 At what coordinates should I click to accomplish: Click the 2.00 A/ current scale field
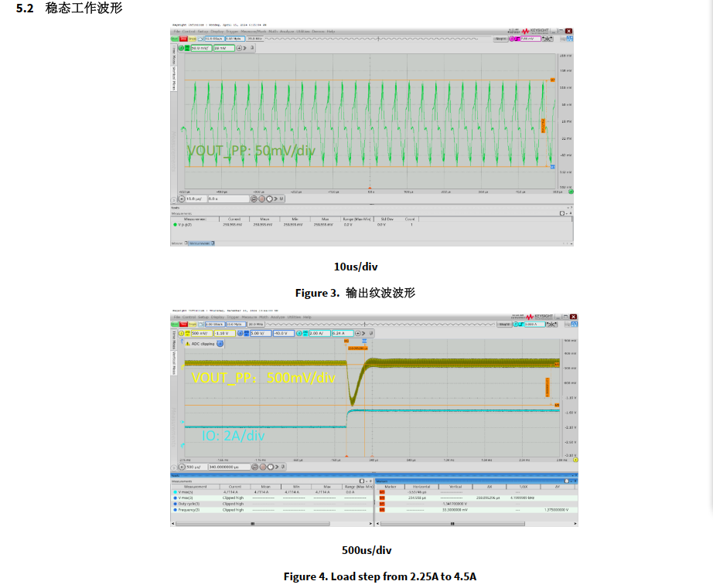(319, 334)
